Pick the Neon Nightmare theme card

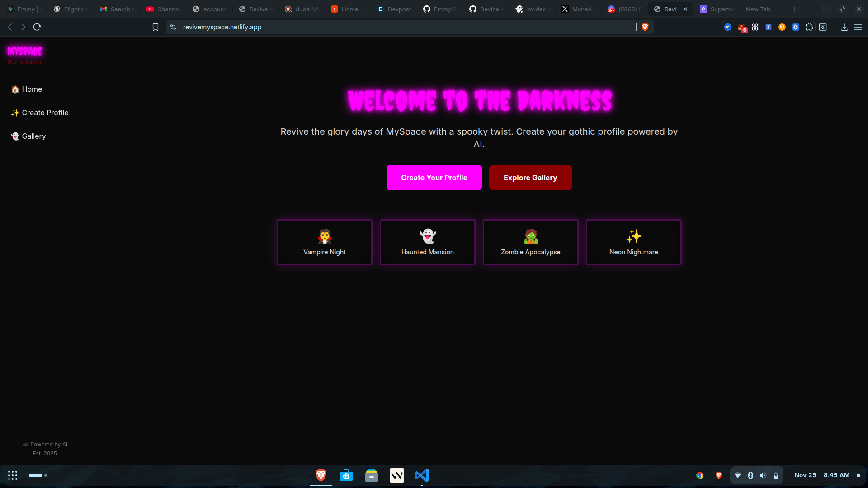point(633,242)
